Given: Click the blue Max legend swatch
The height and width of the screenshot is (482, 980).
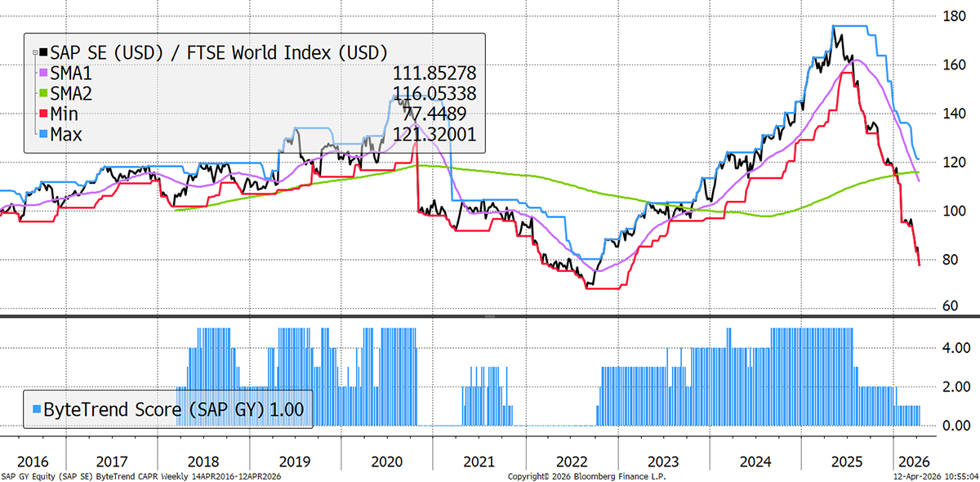Looking at the screenshot, I should [x=43, y=135].
